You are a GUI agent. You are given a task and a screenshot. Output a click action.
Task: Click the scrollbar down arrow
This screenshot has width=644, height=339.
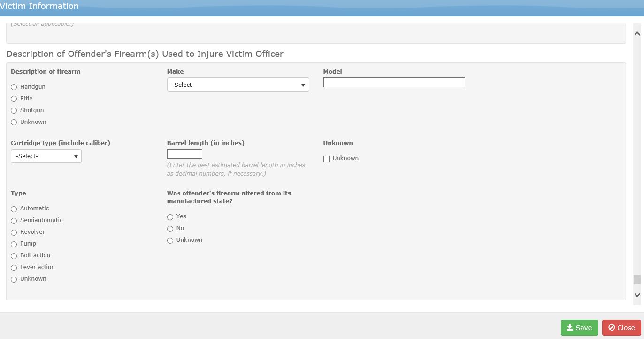click(637, 295)
